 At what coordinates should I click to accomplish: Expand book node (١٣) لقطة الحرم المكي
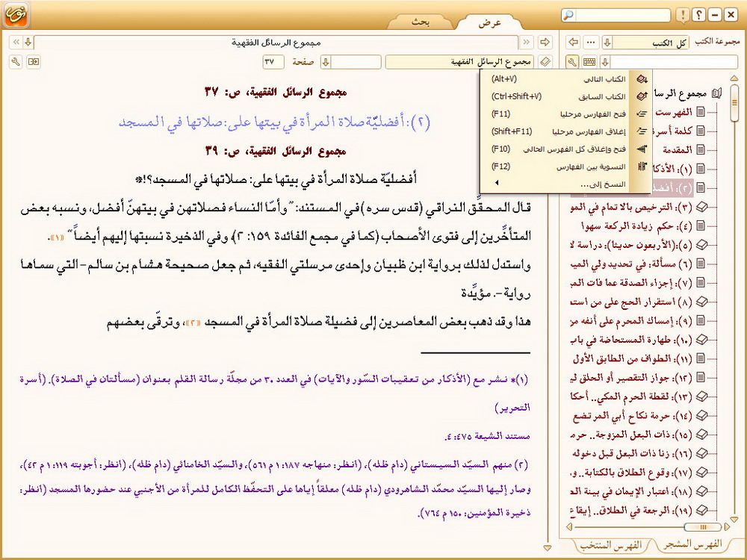point(701,396)
